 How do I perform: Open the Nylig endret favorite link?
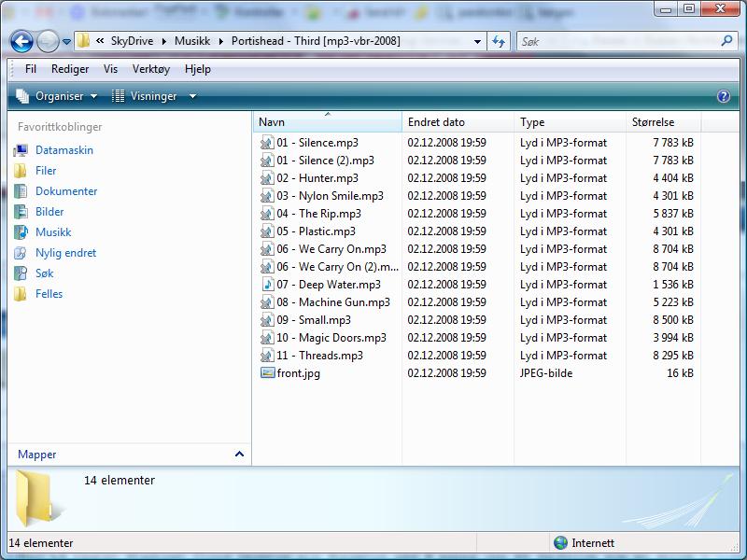tap(65, 253)
